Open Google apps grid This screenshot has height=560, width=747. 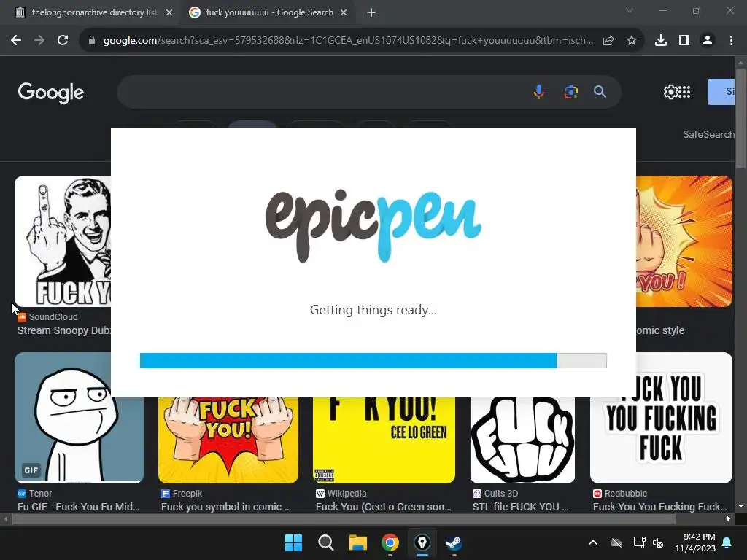coord(684,91)
